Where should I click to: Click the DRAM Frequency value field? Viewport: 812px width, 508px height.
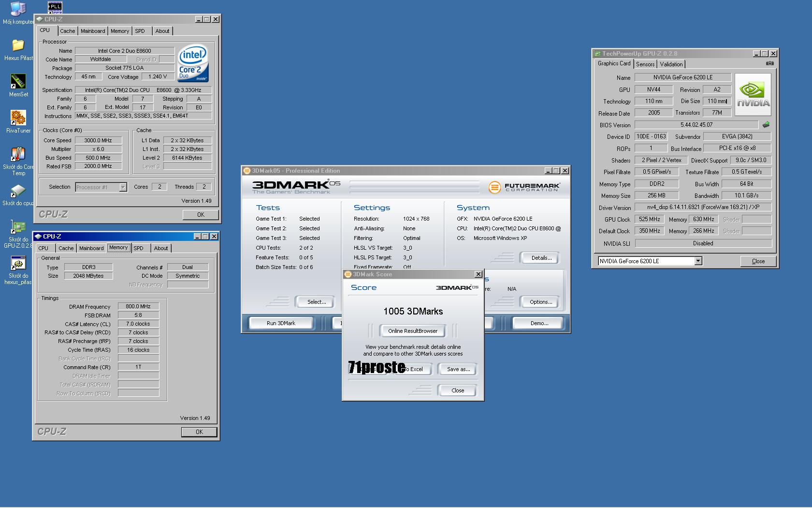click(x=138, y=306)
